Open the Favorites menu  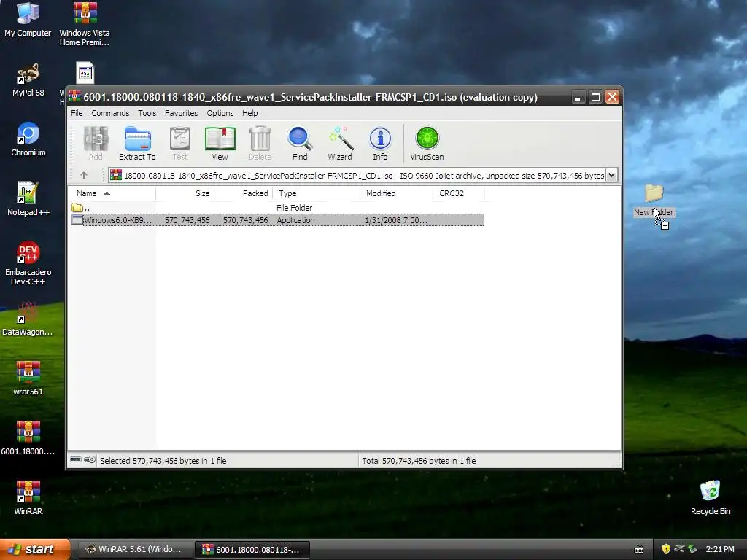(x=181, y=113)
